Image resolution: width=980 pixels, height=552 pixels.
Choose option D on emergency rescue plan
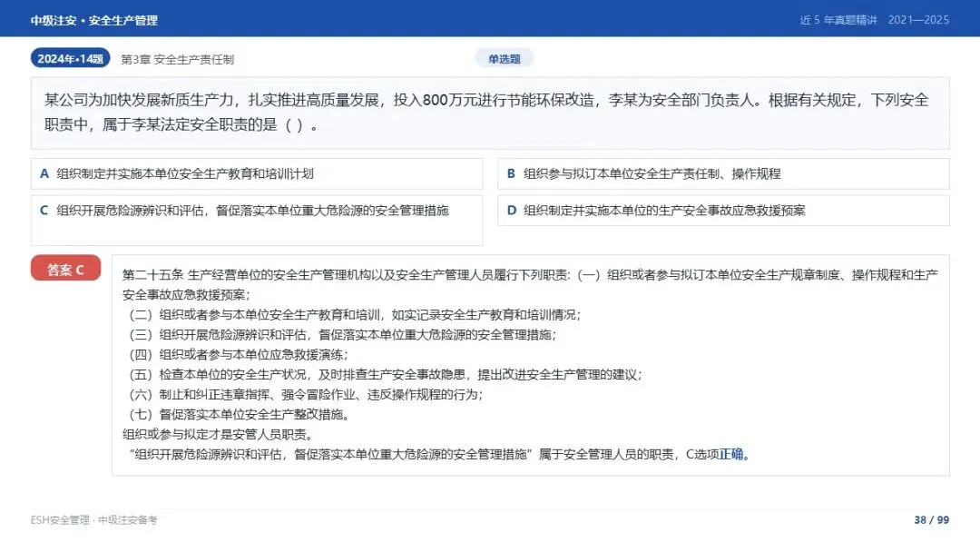[x=723, y=211]
